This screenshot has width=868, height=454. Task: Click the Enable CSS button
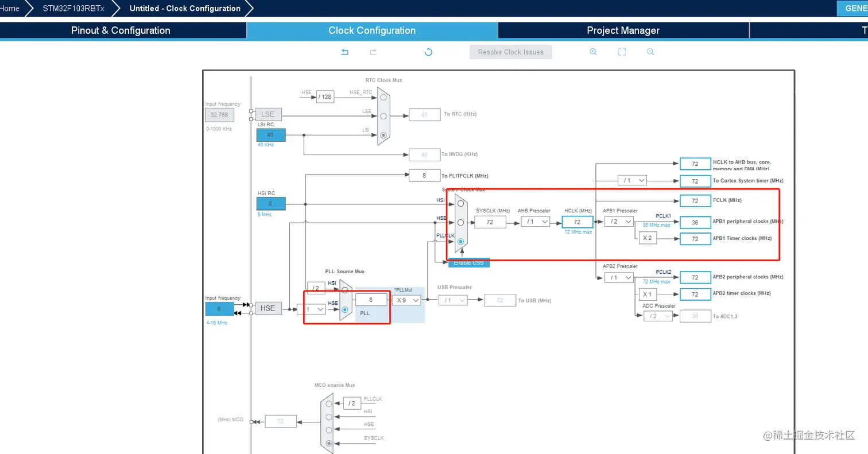(x=469, y=262)
